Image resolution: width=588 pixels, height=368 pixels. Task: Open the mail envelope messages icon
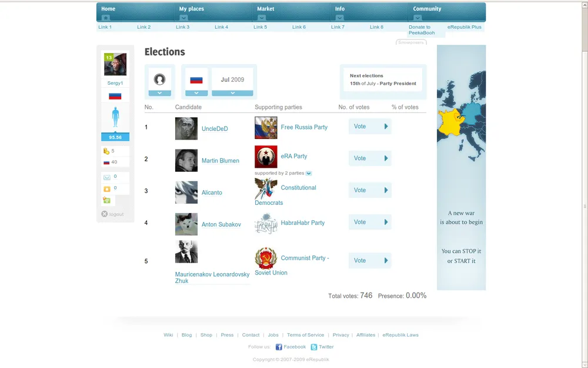(x=106, y=177)
